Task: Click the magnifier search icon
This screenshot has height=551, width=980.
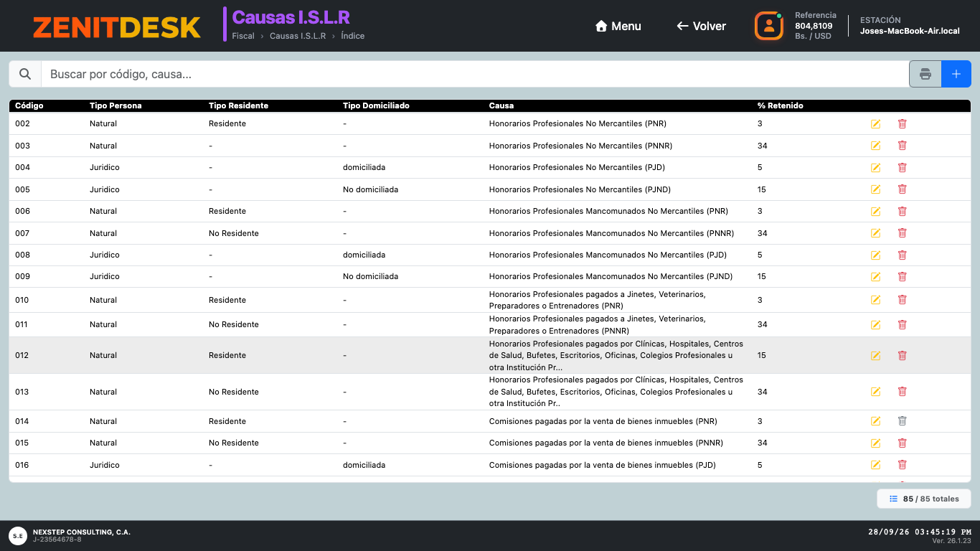Action: (25, 74)
